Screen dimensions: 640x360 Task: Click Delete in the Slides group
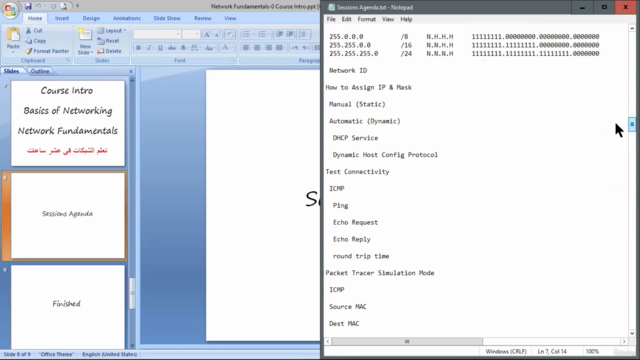tap(109, 51)
